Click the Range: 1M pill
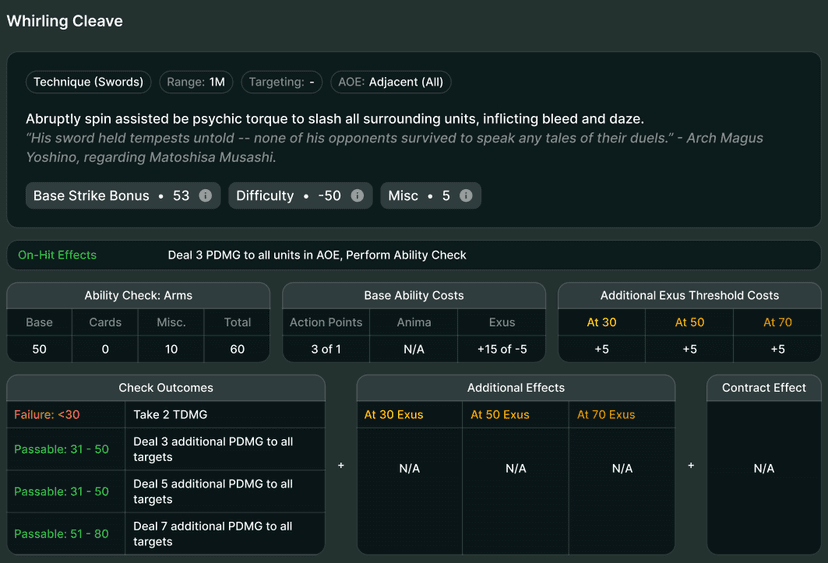Screen dimensions: 828x563 point(196,82)
